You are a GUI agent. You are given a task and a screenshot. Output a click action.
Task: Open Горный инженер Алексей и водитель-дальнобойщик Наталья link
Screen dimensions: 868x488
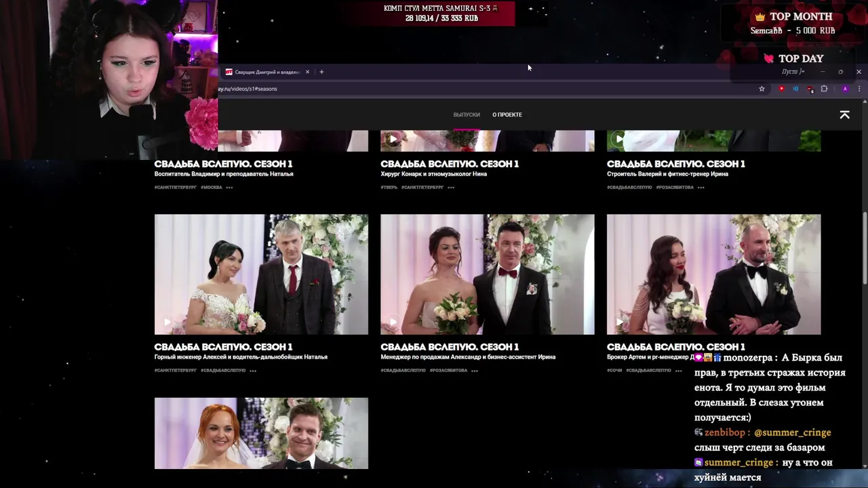tap(241, 357)
